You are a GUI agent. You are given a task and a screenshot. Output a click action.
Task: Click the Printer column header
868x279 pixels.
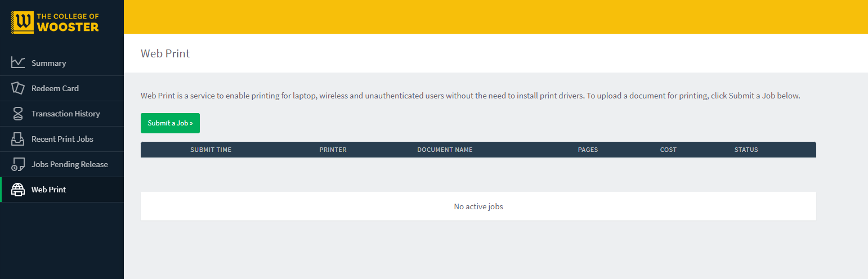pos(333,150)
